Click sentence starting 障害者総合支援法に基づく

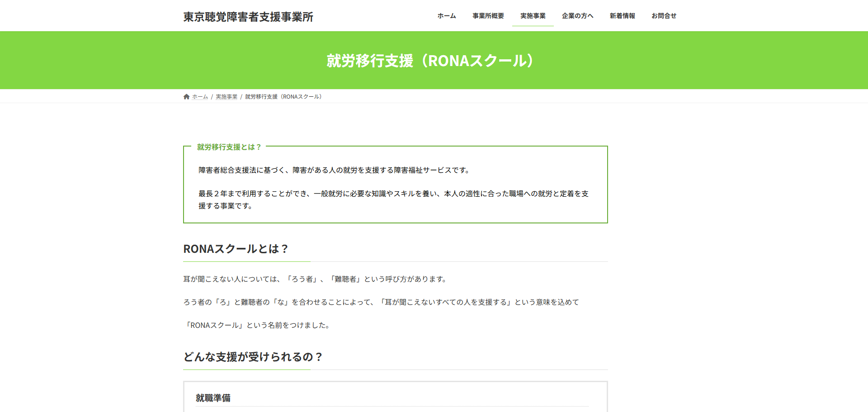(335, 170)
